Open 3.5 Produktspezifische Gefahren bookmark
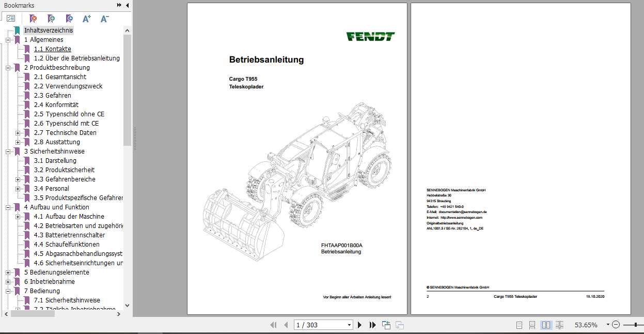Screen dimensions: 644x334 pos(78,198)
